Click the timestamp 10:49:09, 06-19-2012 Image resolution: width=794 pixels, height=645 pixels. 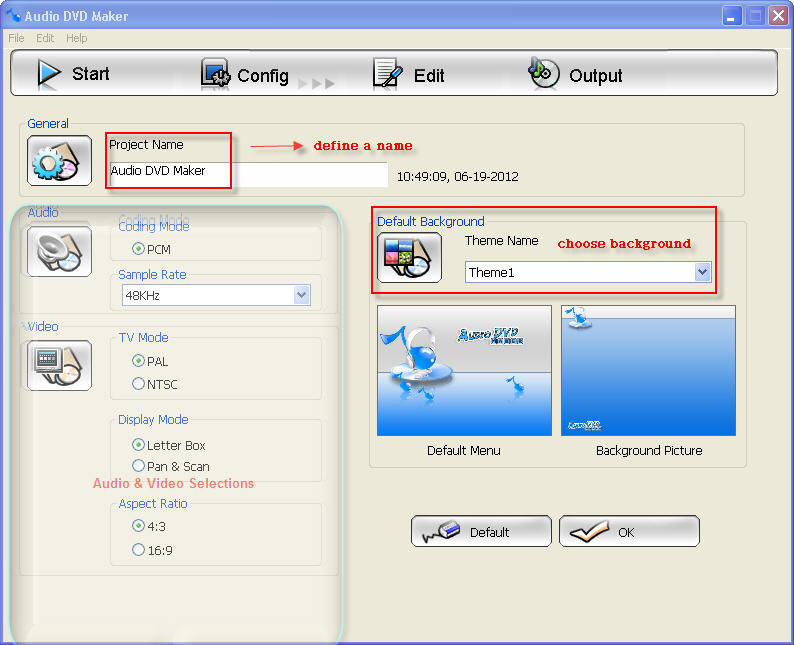click(458, 177)
